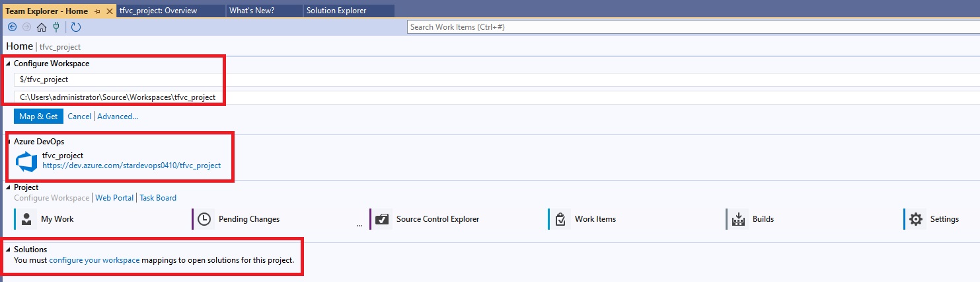This screenshot has height=282, width=980.
Task: Open Builds icon tile
Action: (x=738, y=219)
